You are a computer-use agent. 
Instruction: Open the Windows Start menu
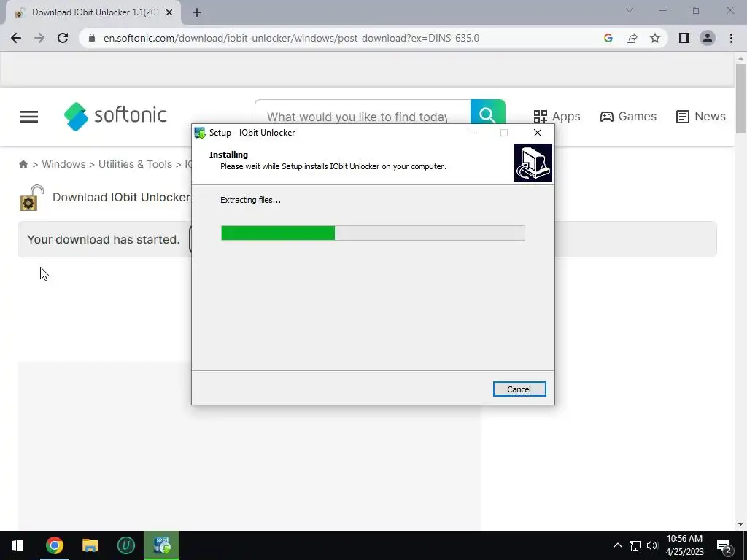18,545
